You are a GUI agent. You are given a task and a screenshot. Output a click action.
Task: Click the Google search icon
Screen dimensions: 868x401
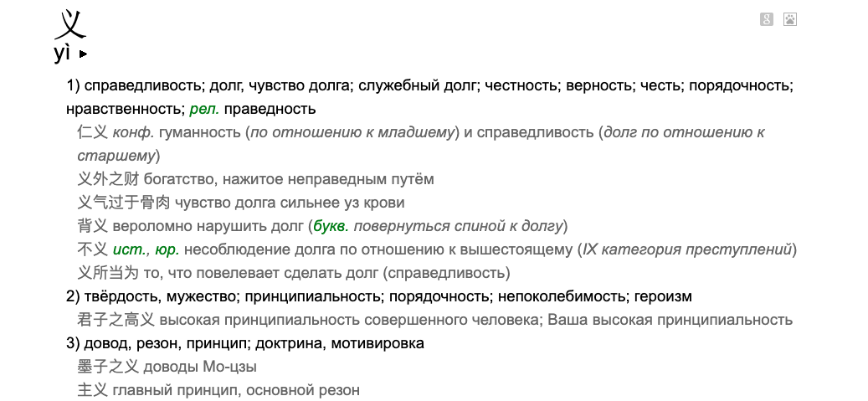click(x=766, y=19)
